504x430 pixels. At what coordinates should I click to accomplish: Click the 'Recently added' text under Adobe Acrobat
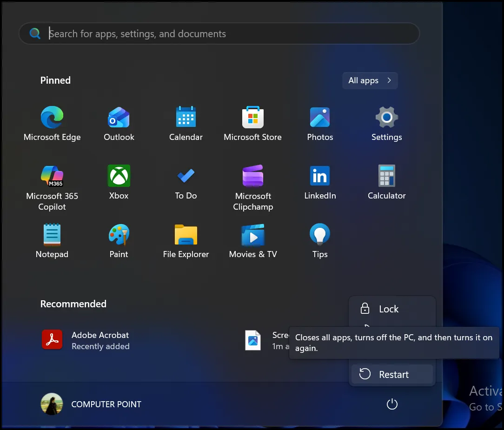(x=100, y=346)
